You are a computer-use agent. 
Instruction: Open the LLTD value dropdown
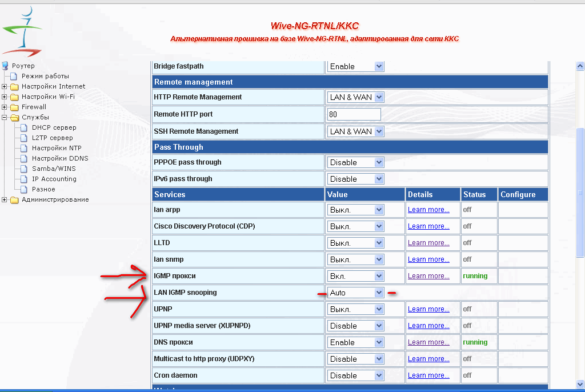point(355,243)
